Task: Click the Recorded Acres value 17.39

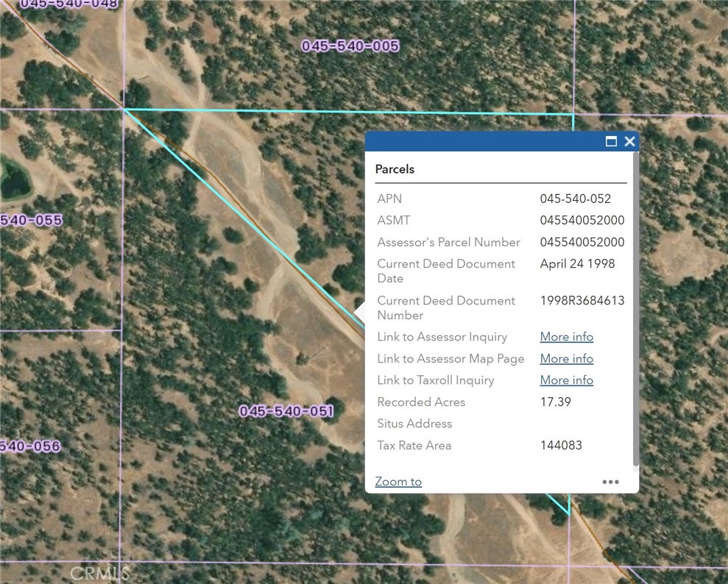Action: point(556,402)
